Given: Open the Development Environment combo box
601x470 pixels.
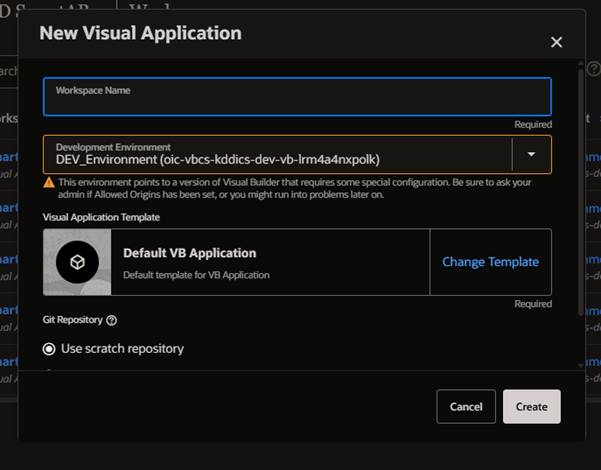Looking at the screenshot, I should pos(277,154).
